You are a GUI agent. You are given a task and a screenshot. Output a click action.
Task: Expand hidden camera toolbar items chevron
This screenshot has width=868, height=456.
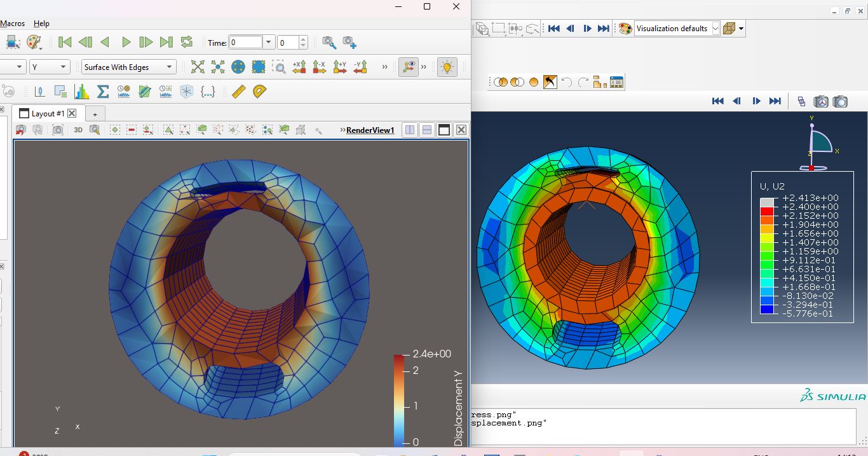(x=384, y=67)
